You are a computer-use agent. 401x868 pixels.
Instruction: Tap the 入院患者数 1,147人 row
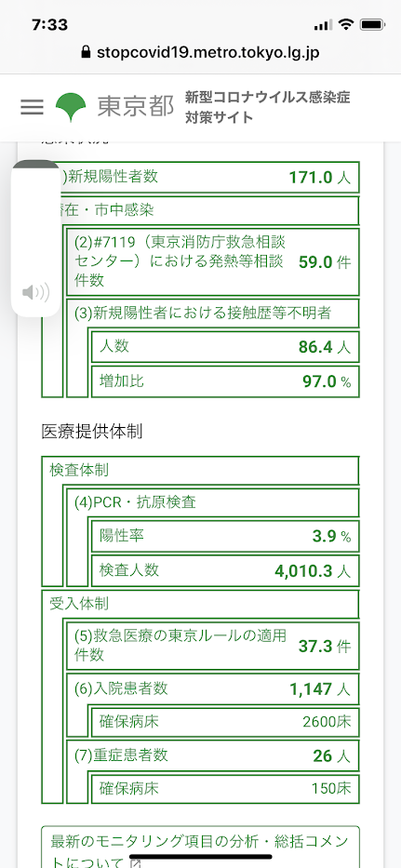pos(212,688)
